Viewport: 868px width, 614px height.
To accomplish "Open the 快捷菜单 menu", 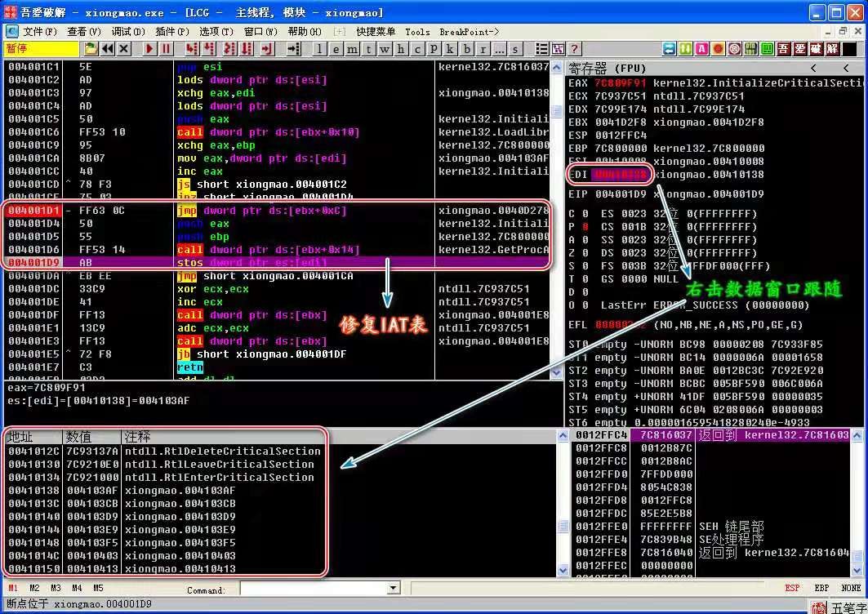I will coord(376,32).
